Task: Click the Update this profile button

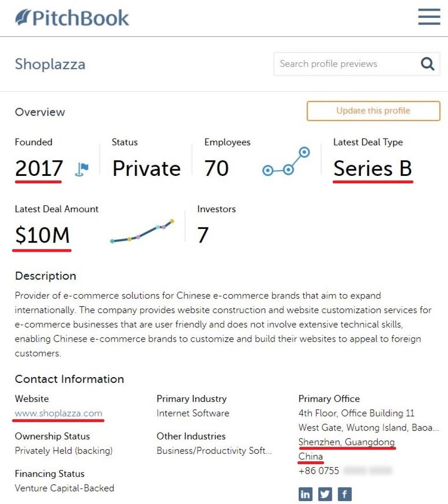Action: 373,111
